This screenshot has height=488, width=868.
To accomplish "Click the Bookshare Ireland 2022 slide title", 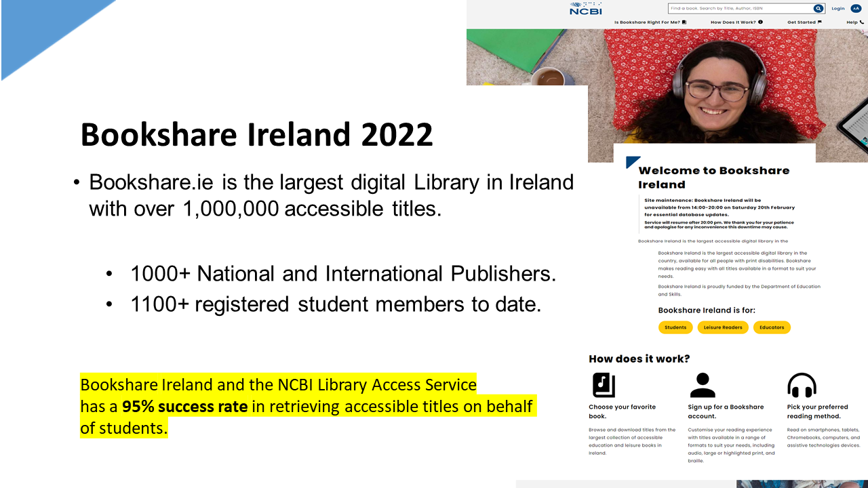I will click(256, 134).
